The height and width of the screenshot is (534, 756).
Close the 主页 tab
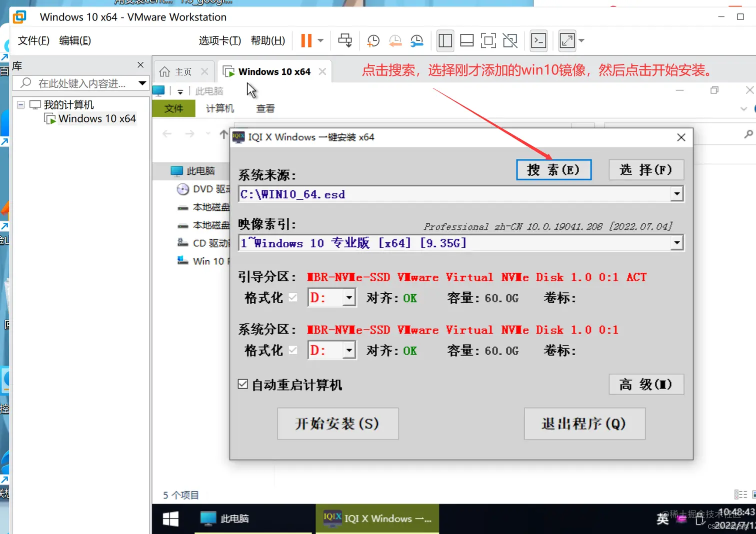[204, 71]
